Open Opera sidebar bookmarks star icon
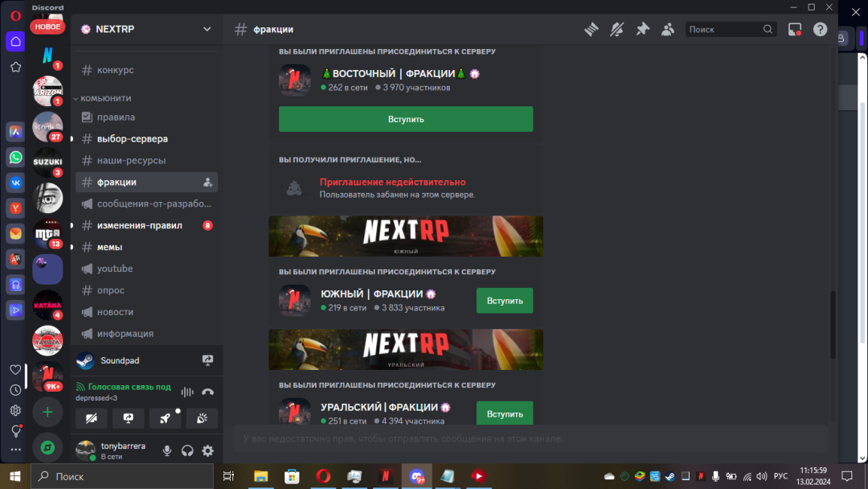The height and width of the screenshot is (489, 868). [x=15, y=67]
